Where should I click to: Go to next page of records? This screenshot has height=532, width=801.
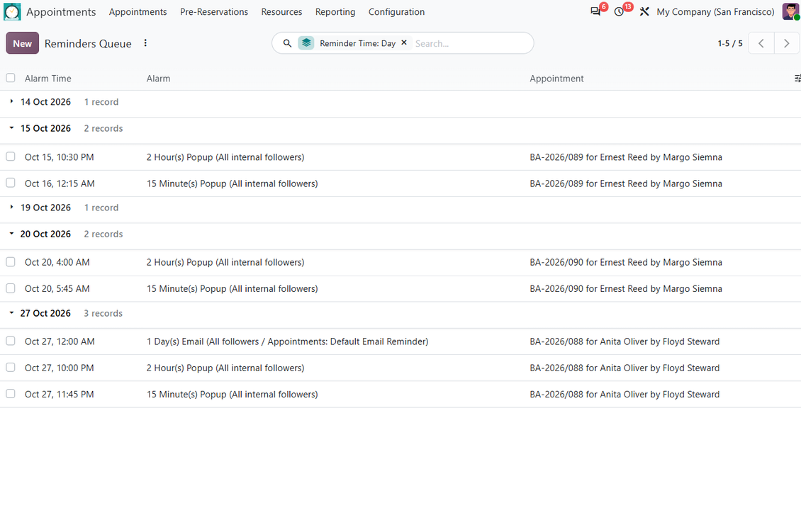pyautogui.click(x=787, y=43)
